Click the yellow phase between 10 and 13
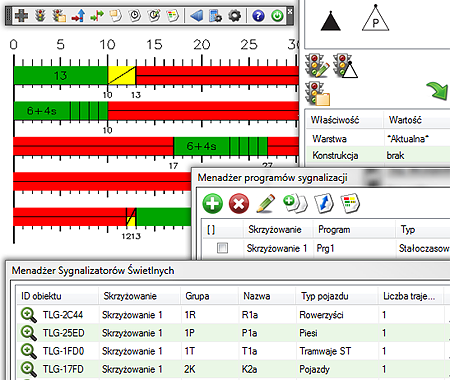Image resolution: width=450 pixels, height=380 pixels. pyautogui.click(x=122, y=75)
